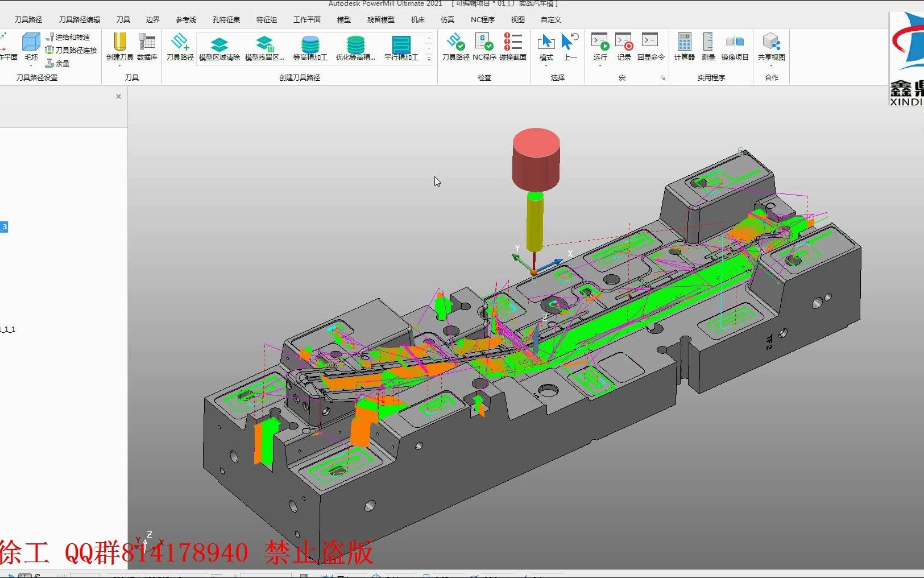This screenshot has height=578, width=924.
Task: Expand the 运行 macro dropdown
Action: point(600,65)
